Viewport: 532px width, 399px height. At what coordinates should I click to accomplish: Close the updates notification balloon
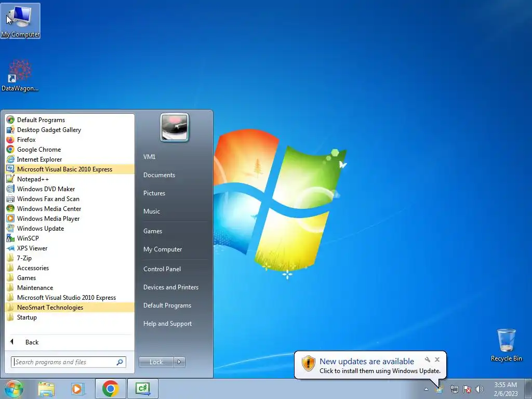point(437,360)
